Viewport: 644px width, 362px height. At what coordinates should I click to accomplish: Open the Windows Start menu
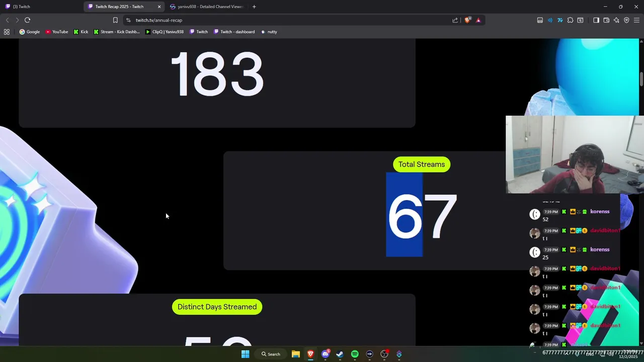[245, 354]
